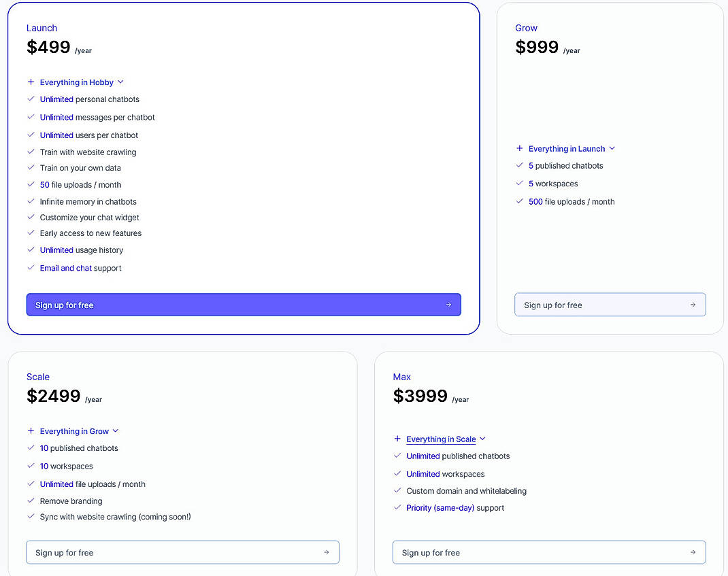
Task: Click checkmark next to Customize your chat widget
Action: [31, 217]
